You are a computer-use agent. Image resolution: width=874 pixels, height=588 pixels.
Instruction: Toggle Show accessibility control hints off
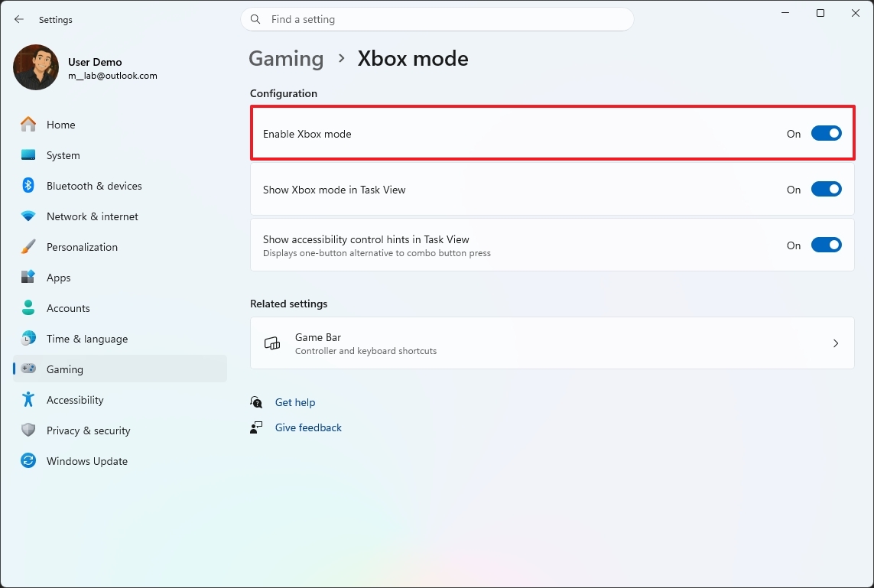pyautogui.click(x=827, y=245)
